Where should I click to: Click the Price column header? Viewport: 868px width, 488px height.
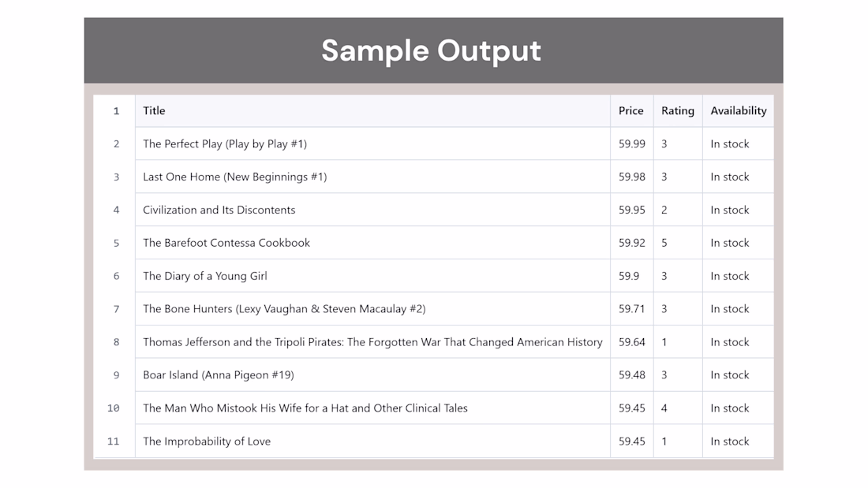tap(631, 110)
